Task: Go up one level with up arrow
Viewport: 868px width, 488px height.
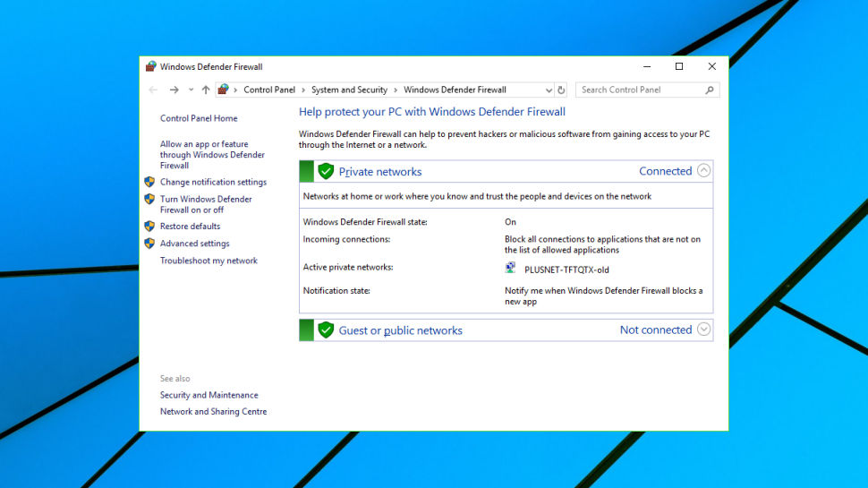Action: [206, 90]
